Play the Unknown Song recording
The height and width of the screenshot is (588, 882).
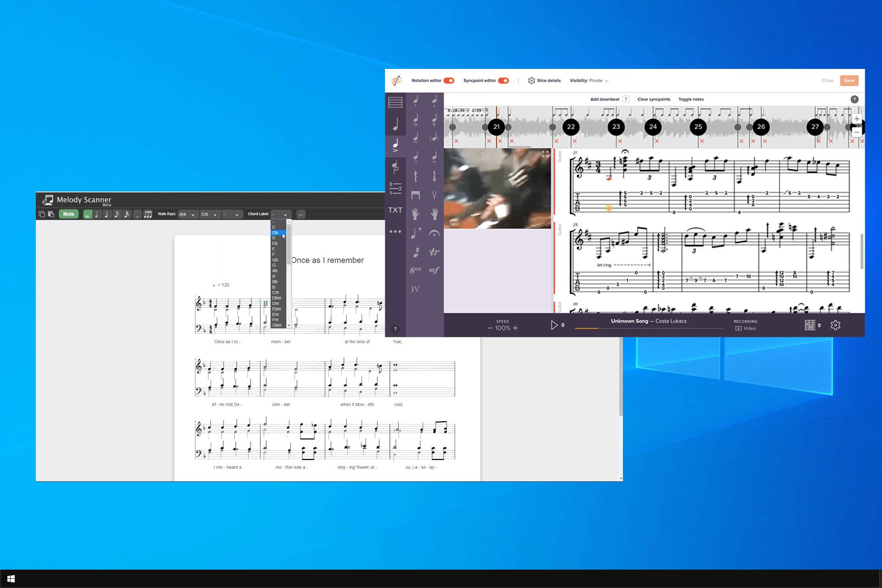pos(554,325)
